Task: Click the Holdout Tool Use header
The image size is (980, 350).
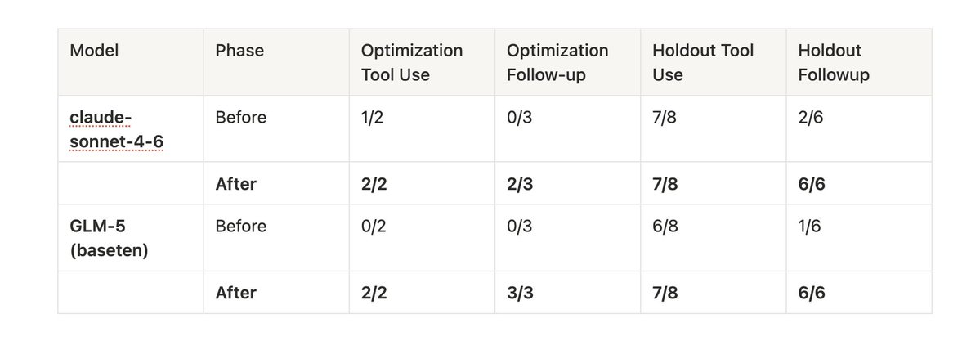Action: (702, 62)
